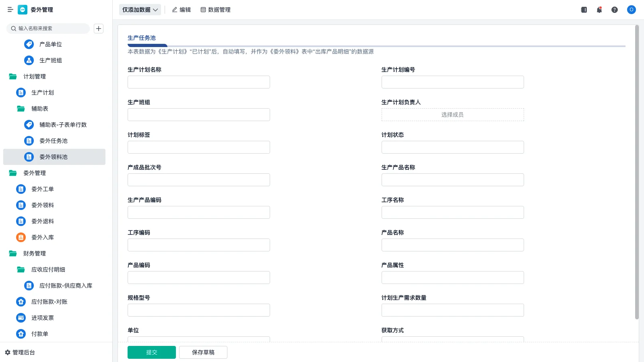This screenshot has width=644, height=362.
Task: Open 委外任务池 in the sidebar
Action: 54,141
